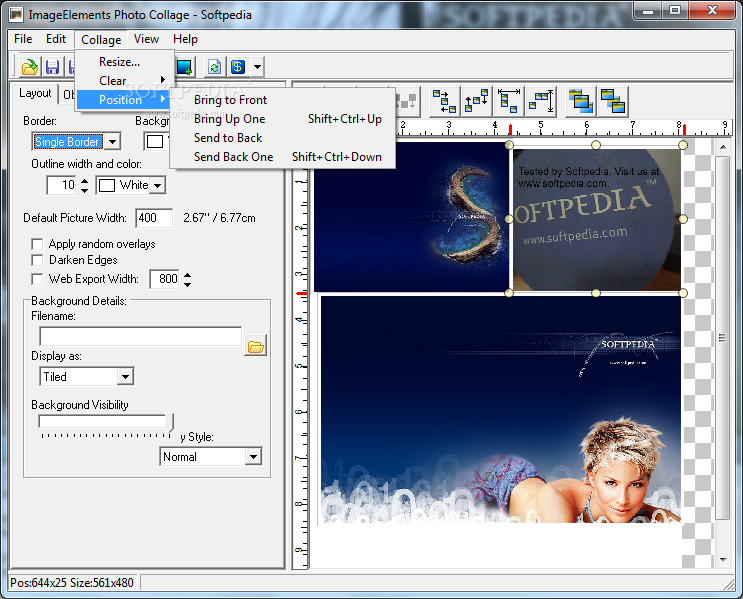The image size is (743, 599).
Task: Increase Web Export Width with up arrow
Action: pyautogui.click(x=188, y=274)
